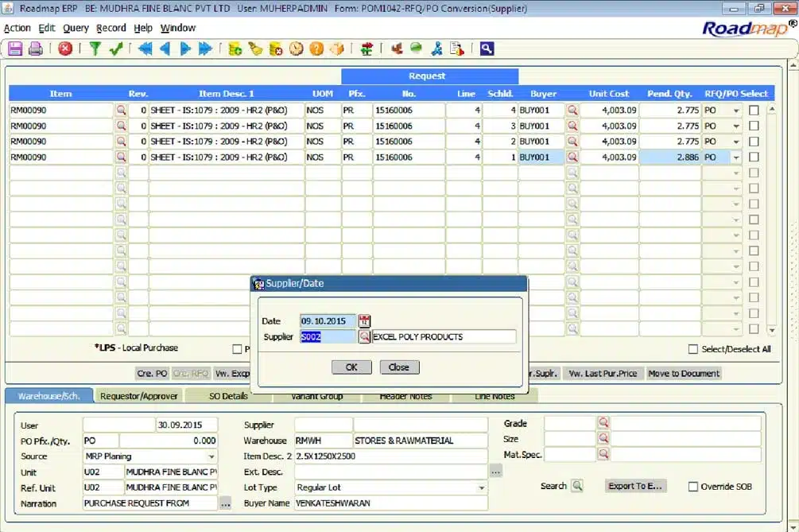This screenshot has height=532, width=799.
Task: Click the Date field showing 09.10.2015
Action: click(x=328, y=321)
